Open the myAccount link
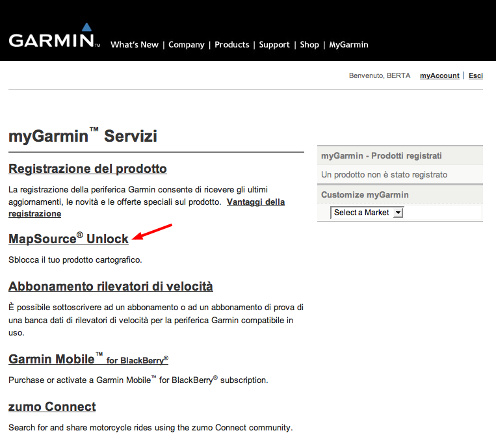The image size is (496, 448). click(439, 75)
